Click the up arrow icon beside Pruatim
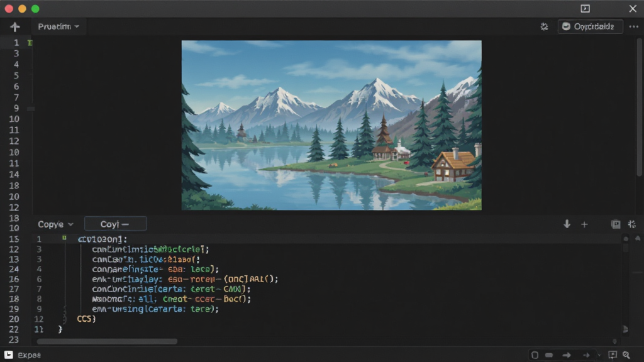This screenshot has width=644, height=362. [x=15, y=26]
